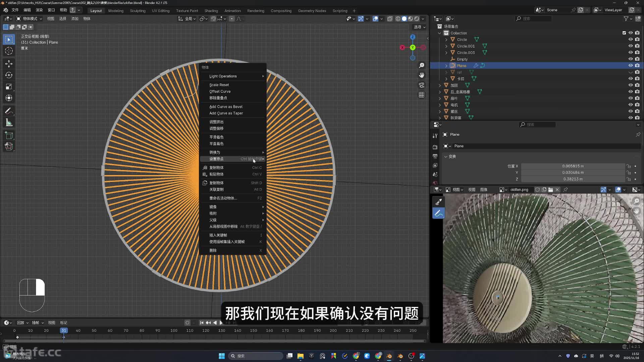Screen dimensions: 644x362
Task: Click Add Cube tool icon
Action: (9, 135)
